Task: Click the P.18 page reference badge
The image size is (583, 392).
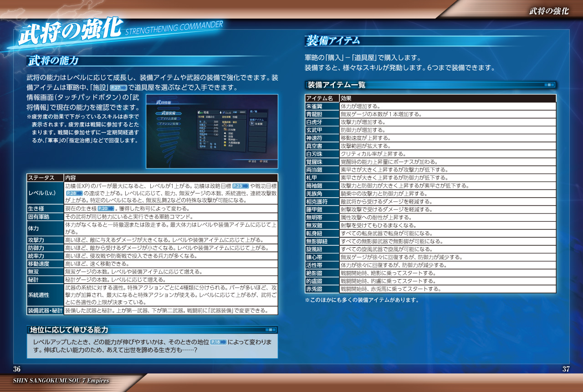Action: pyautogui.click(x=219, y=342)
